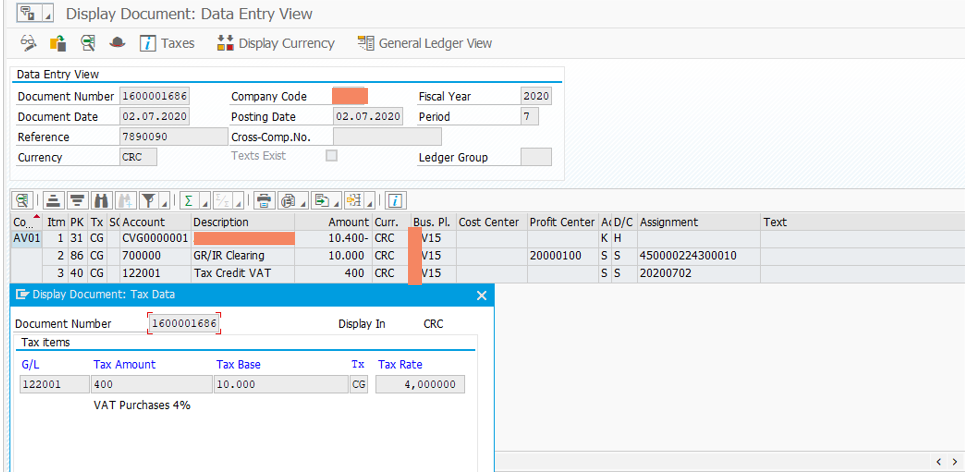
Task: Toggle the Texts Exist checkbox
Action: coord(332,156)
